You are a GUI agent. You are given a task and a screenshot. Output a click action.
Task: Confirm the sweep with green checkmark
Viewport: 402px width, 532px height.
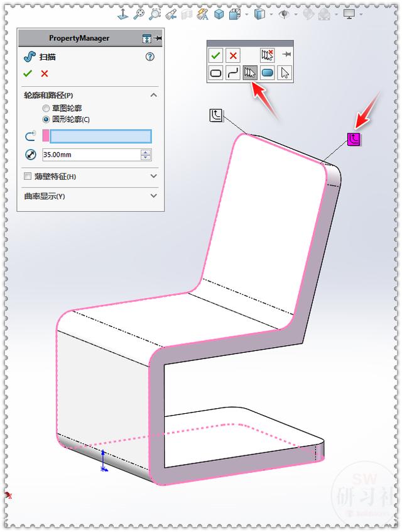pyautogui.click(x=28, y=74)
